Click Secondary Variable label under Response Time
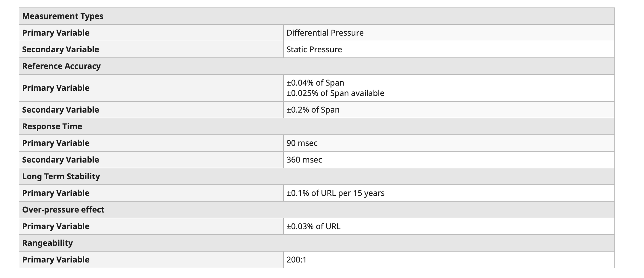 click(61, 160)
